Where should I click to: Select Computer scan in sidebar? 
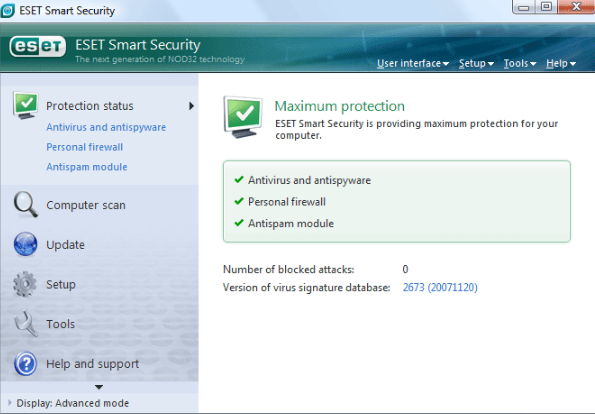86,205
